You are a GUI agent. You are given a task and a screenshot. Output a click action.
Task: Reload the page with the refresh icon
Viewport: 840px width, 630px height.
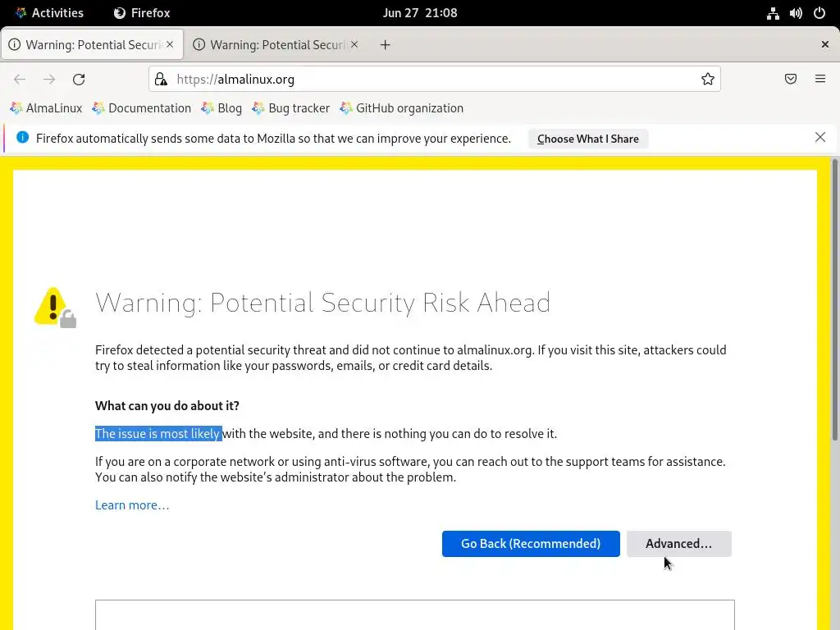tap(79, 80)
